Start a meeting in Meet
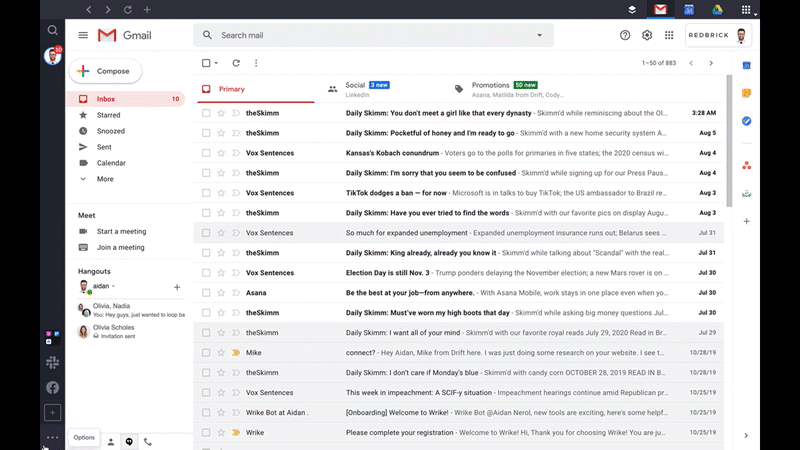Viewport: 800px width, 450px height. coord(121,231)
